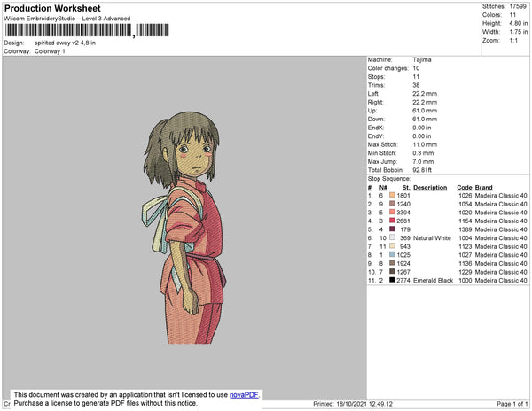The width and height of the screenshot is (532, 411).
Task: Click the Page 1 of 1 indicator
Action: [509, 404]
